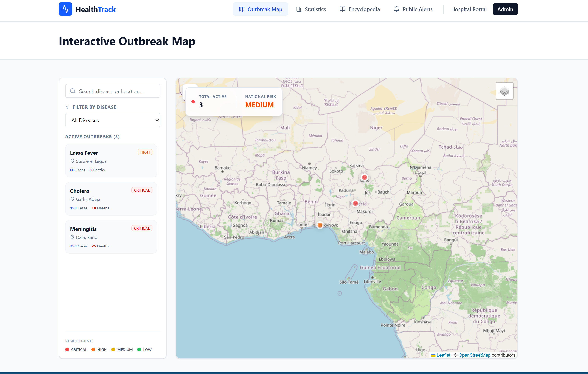Click the orange HIGH legend swatch
588x374 pixels.
click(93, 349)
